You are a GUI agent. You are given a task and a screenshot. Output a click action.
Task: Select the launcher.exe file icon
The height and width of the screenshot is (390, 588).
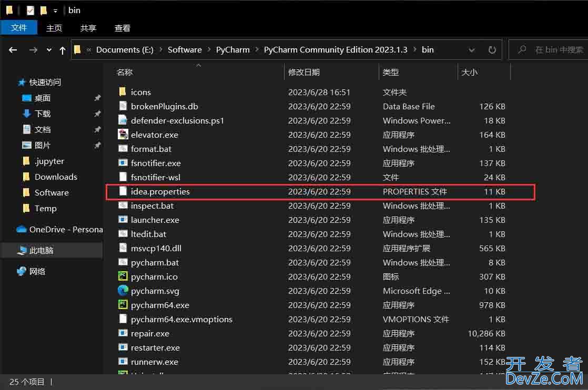123,220
